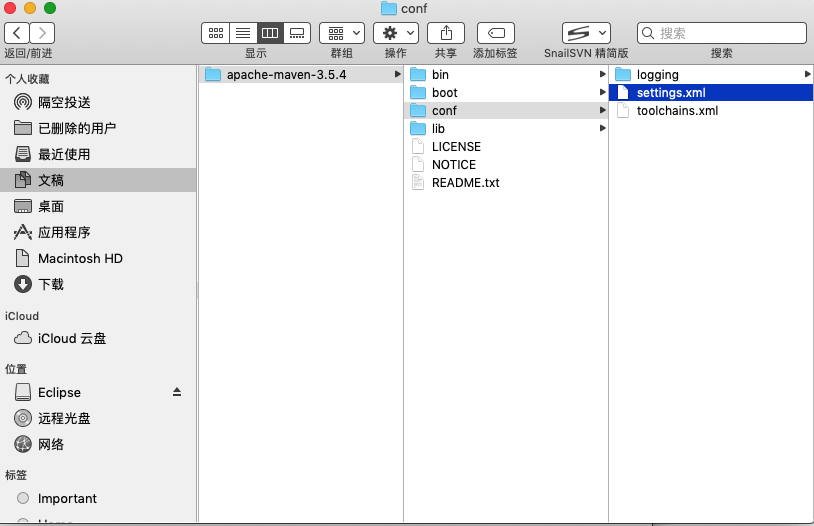Close the Finder window
814x526 pixels.
(x=10, y=8)
